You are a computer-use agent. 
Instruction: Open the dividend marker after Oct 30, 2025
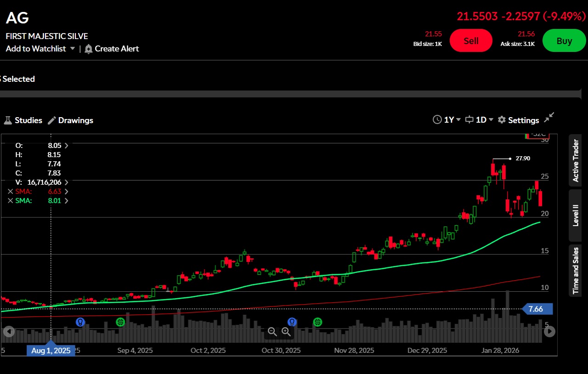tap(317, 322)
